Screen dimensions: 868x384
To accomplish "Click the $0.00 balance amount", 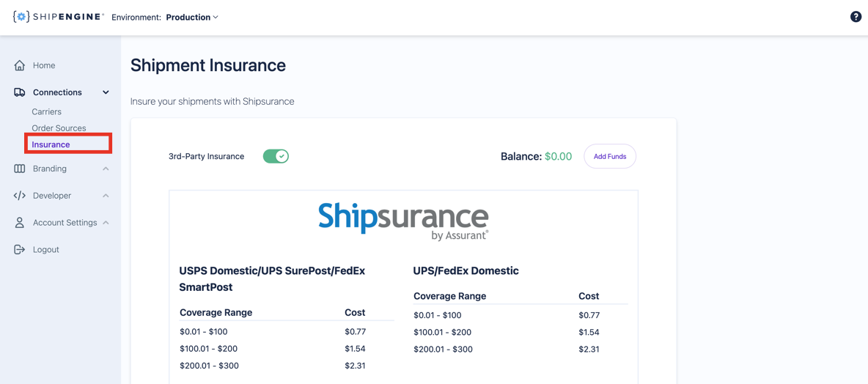I will 558,157.
